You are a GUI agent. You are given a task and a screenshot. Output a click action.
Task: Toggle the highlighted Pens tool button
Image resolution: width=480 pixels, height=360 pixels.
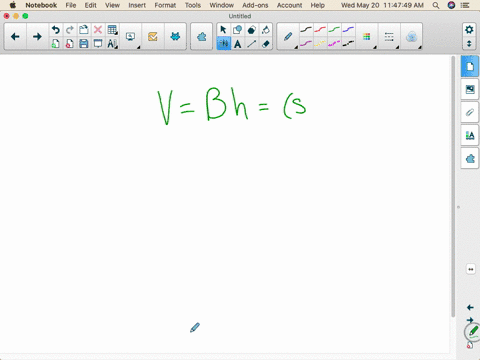223,44
